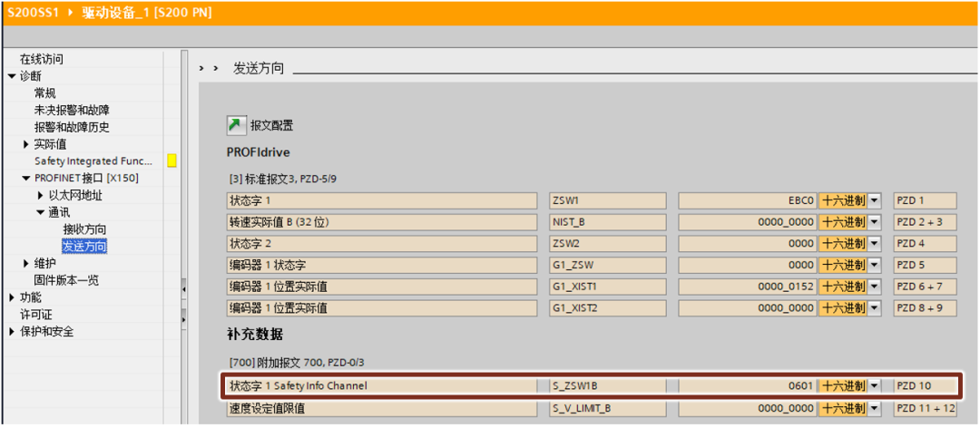Click the G1_XIST1 signal field
The image size is (980, 428).
607,287
